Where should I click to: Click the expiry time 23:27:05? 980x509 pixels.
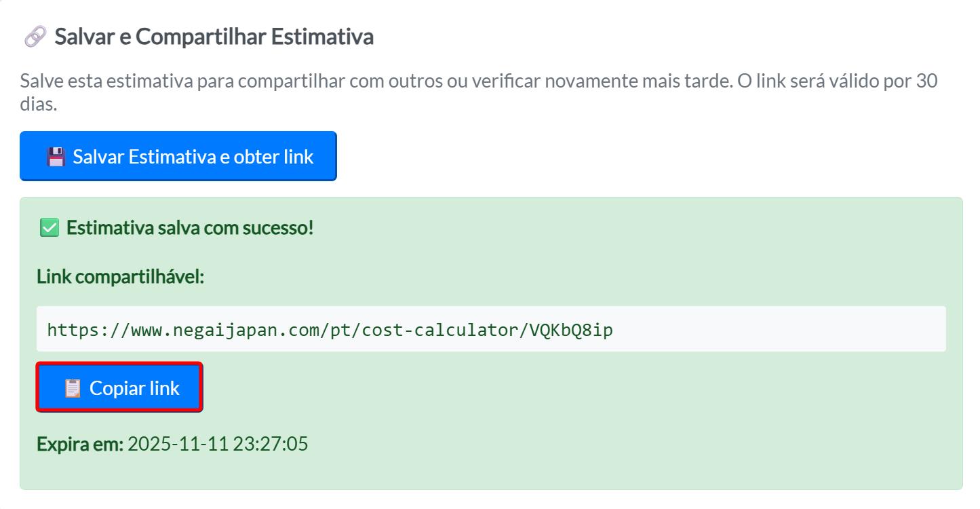click(270, 445)
